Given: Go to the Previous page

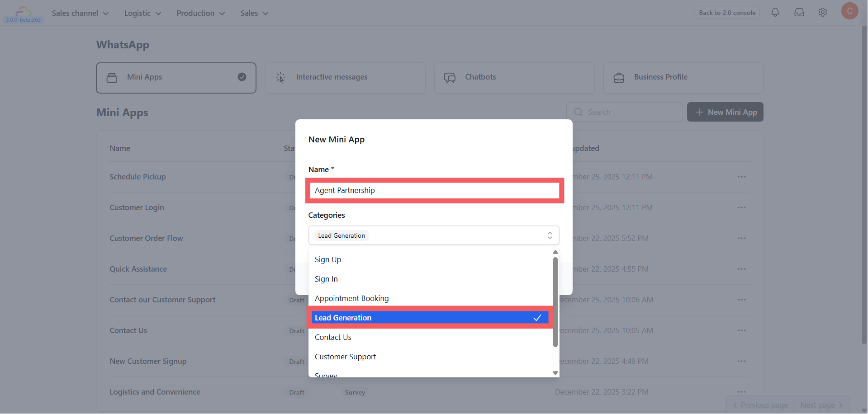Looking at the screenshot, I should (760, 405).
